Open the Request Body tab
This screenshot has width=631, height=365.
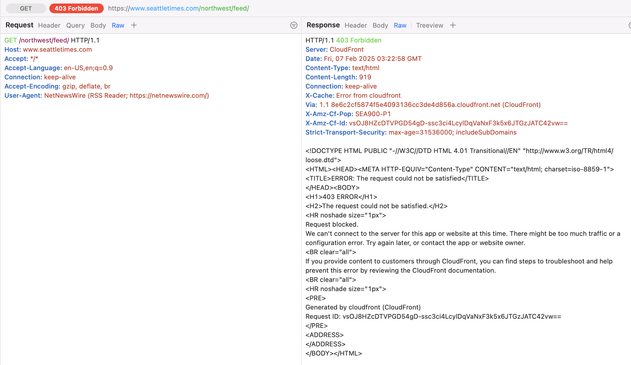click(x=98, y=25)
